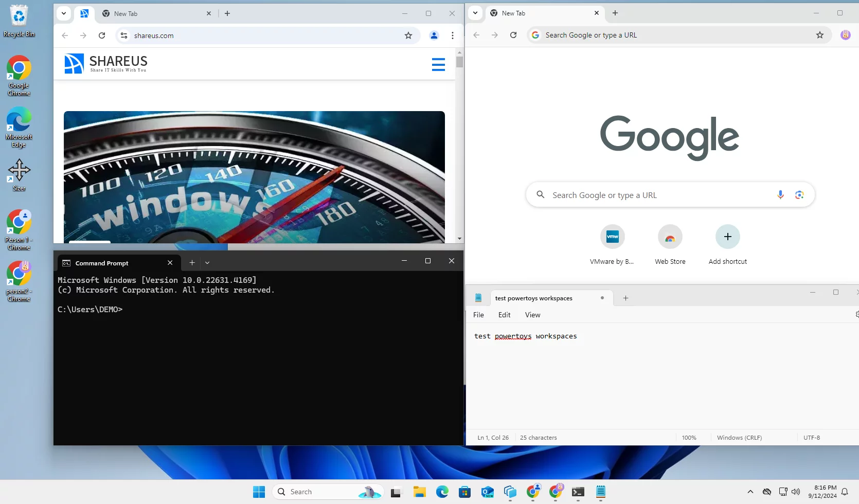
Task: Select the New Tab tab in the left Chrome window
Action: click(156, 13)
